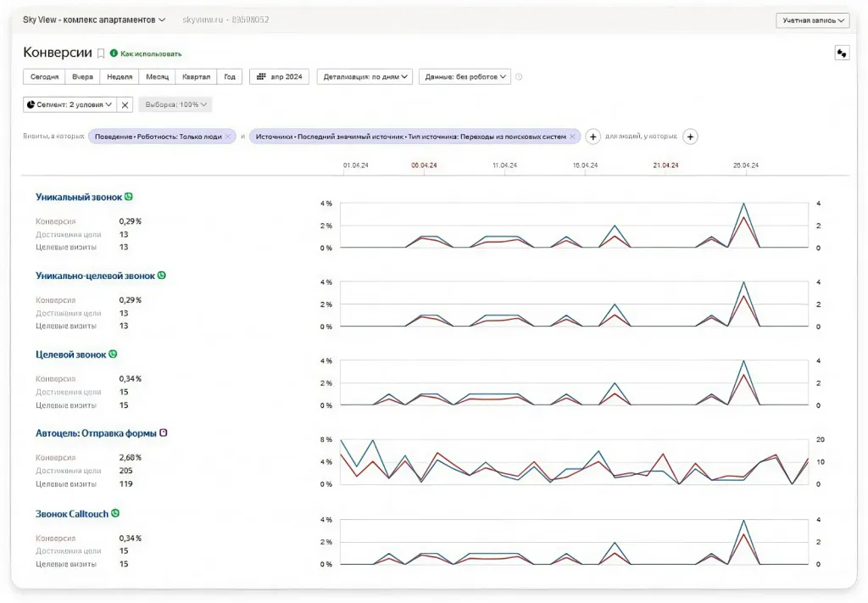Open the Автоцель: Отправка формы goal
The image size is (868, 603).
coord(96,433)
